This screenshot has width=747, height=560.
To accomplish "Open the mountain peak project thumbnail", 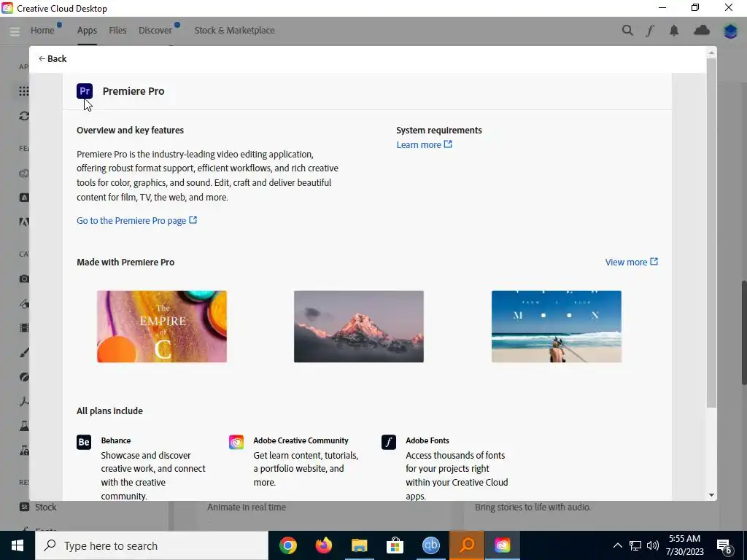I will tap(359, 327).
